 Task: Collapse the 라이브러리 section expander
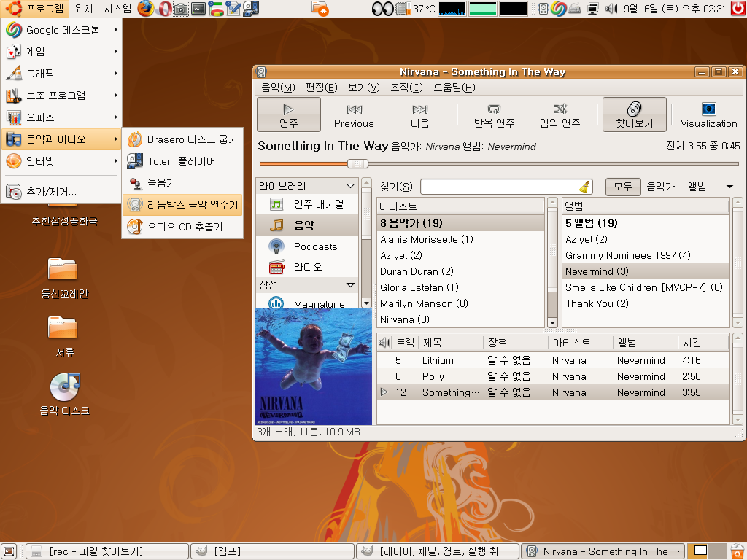click(x=351, y=186)
